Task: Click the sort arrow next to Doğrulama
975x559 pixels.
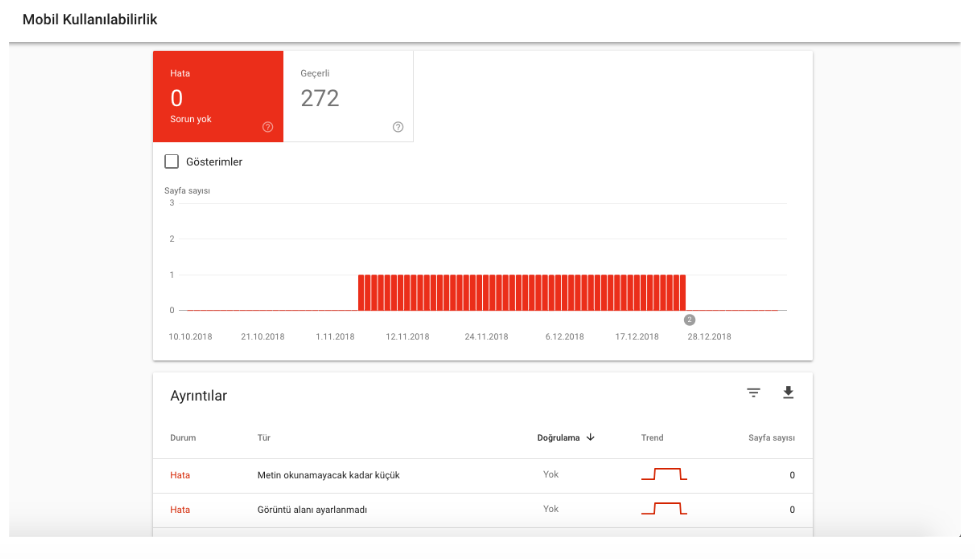Action: click(x=591, y=437)
